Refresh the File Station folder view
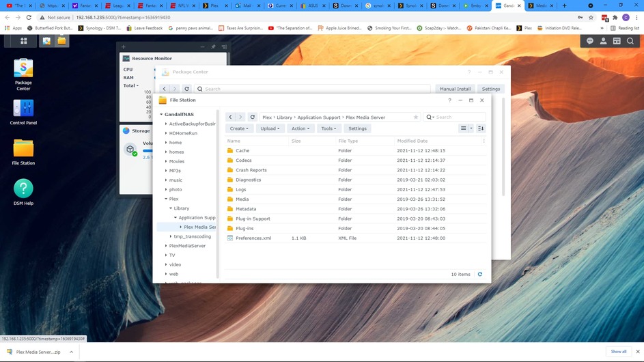The image size is (644, 362). pyautogui.click(x=253, y=117)
